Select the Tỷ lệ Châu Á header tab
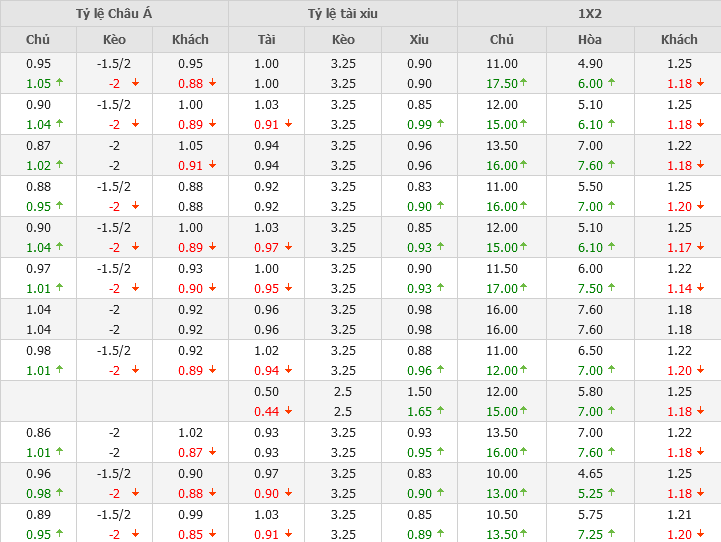Viewport: 721px width, 542px height. [x=114, y=13]
